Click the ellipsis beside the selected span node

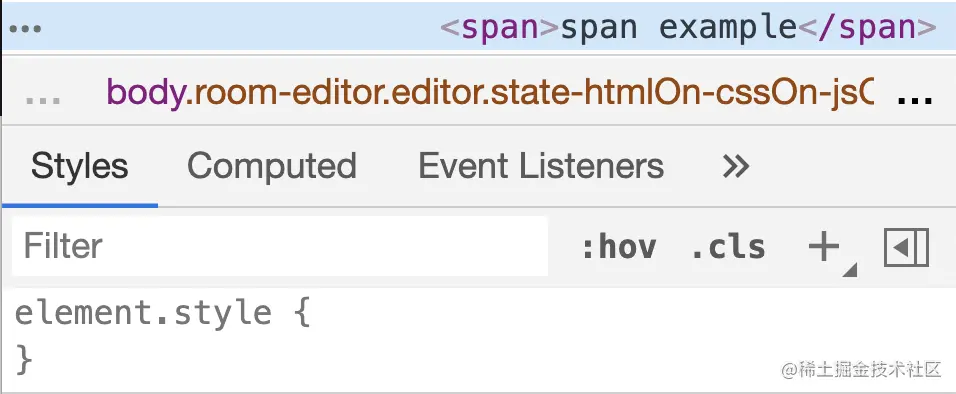point(25,29)
